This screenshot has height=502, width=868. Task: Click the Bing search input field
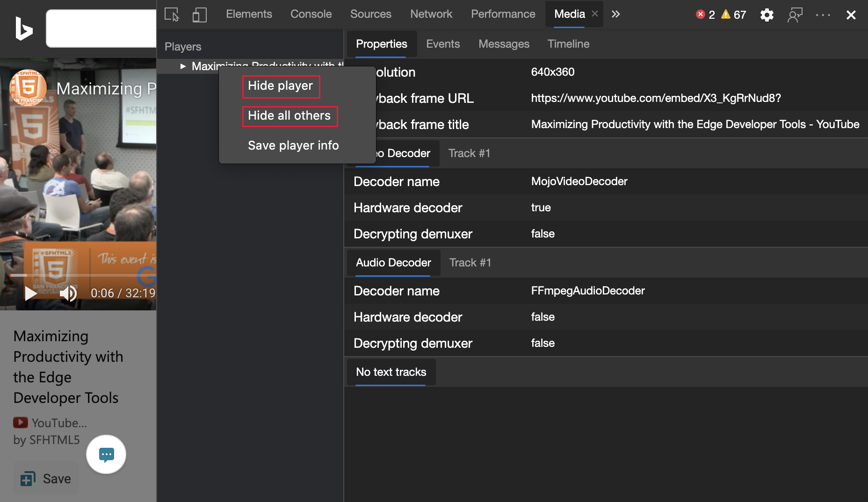pyautogui.click(x=101, y=29)
